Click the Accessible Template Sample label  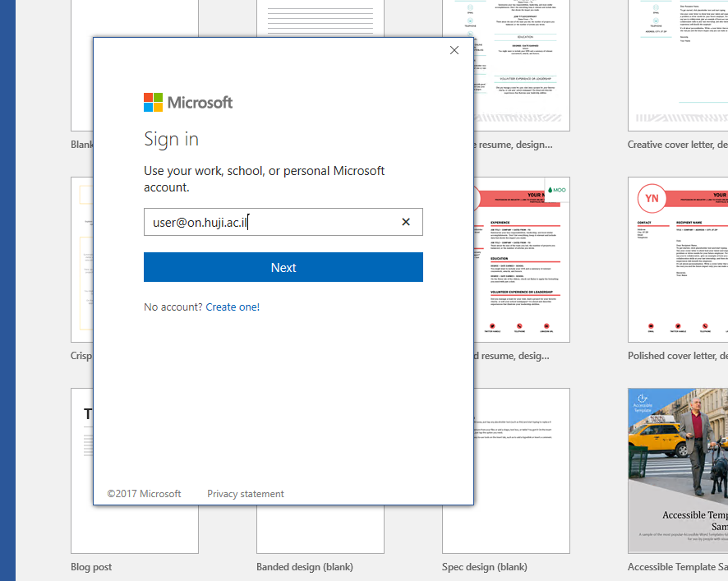(x=677, y=567)
